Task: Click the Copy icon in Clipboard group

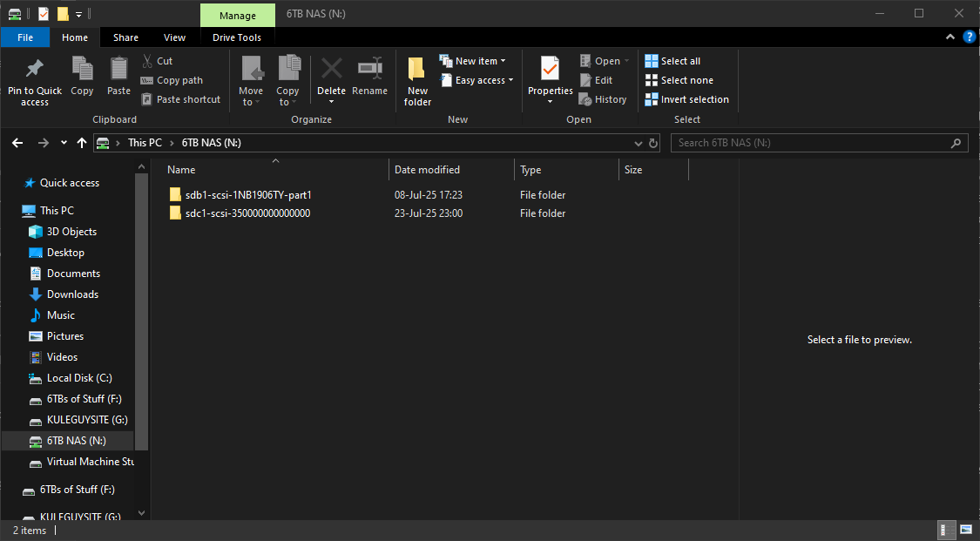Action: [x=82, y=70]
